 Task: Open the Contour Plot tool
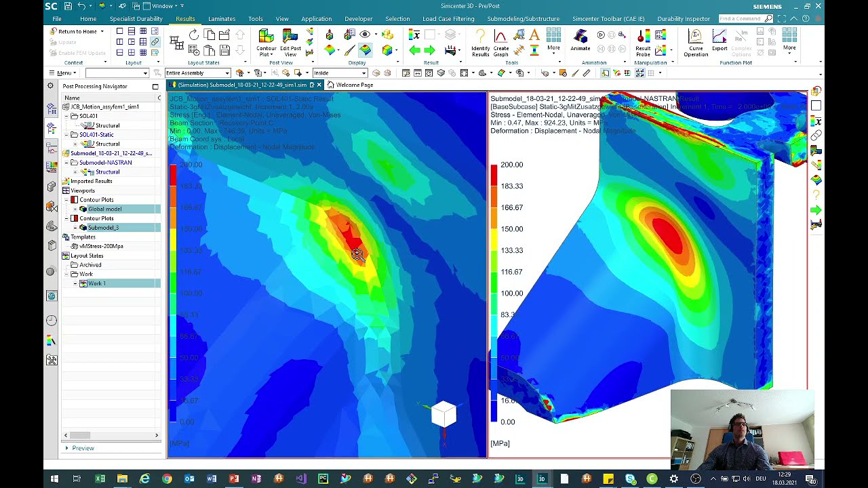click(x=266, y=41)
